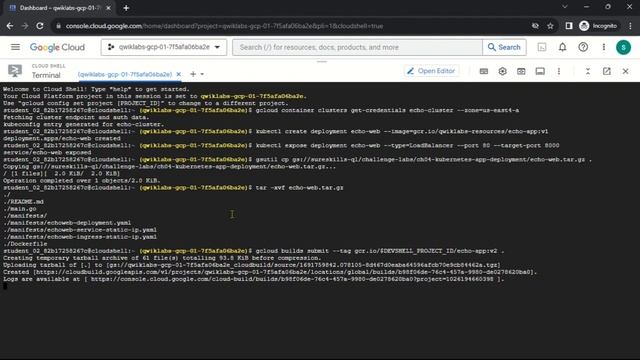Screen dimensions: 640x360
Task: Open the notifications bell
Action: 562,47
